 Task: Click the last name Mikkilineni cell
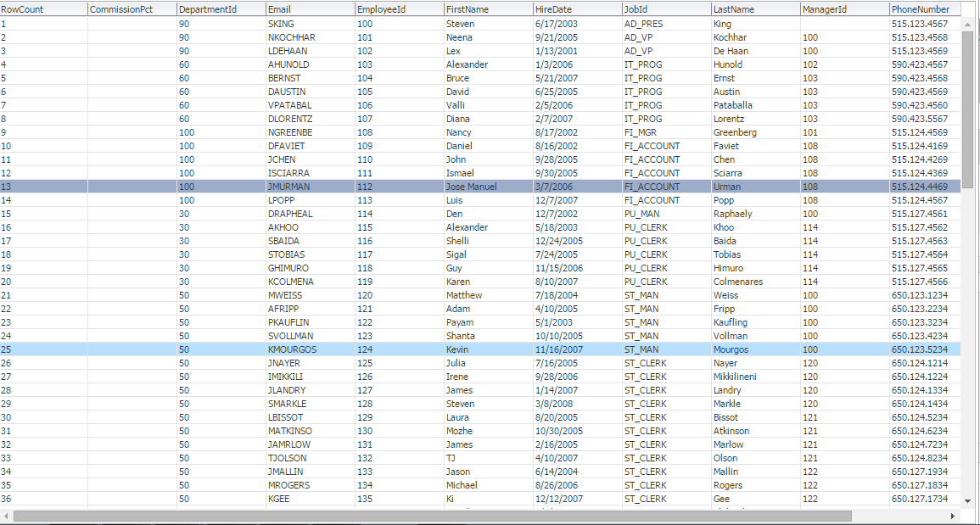click(756, 377)
